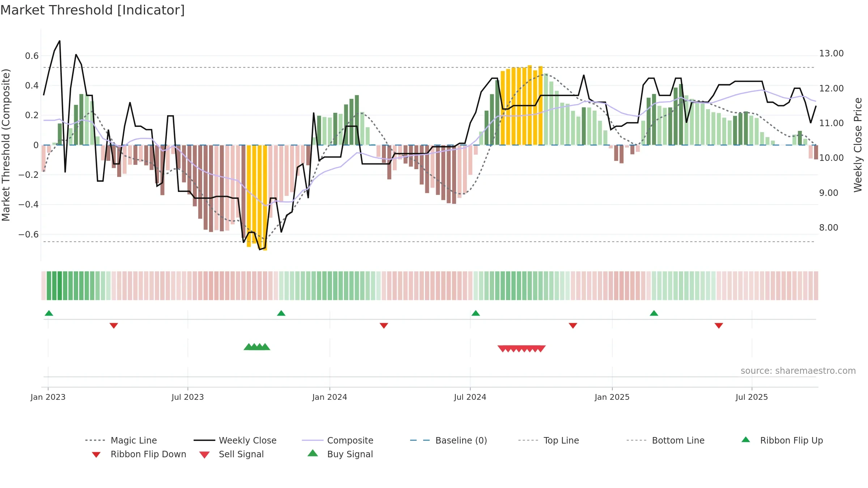Click the 10.00 price axis label
The width and height of the screenshot is (868, 488).
click(831, 158)
